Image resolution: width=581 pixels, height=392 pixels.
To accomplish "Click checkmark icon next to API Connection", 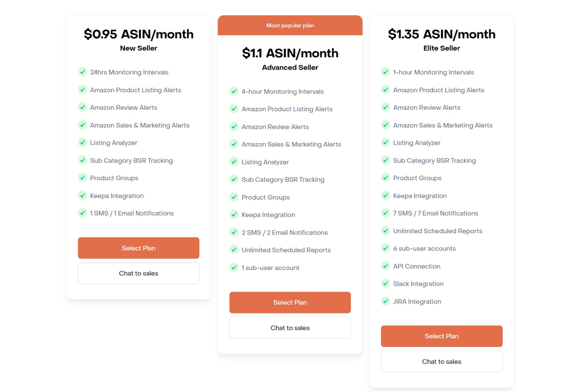I will pos(385,266).
